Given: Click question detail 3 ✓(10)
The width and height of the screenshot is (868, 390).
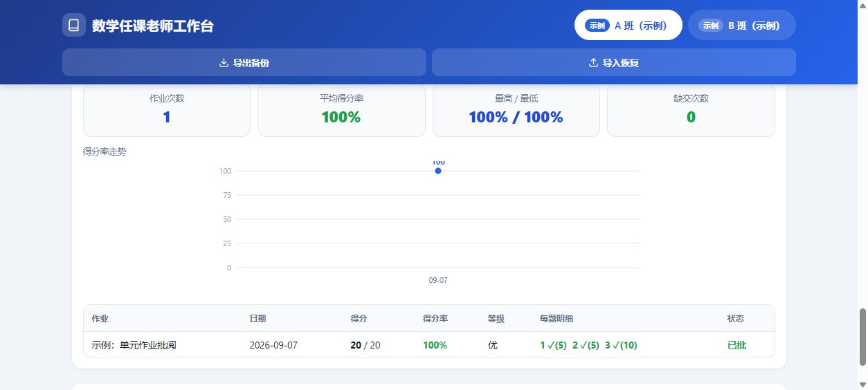Looking at the screenshot, I should pyautogui.click(x=621, y=345).
